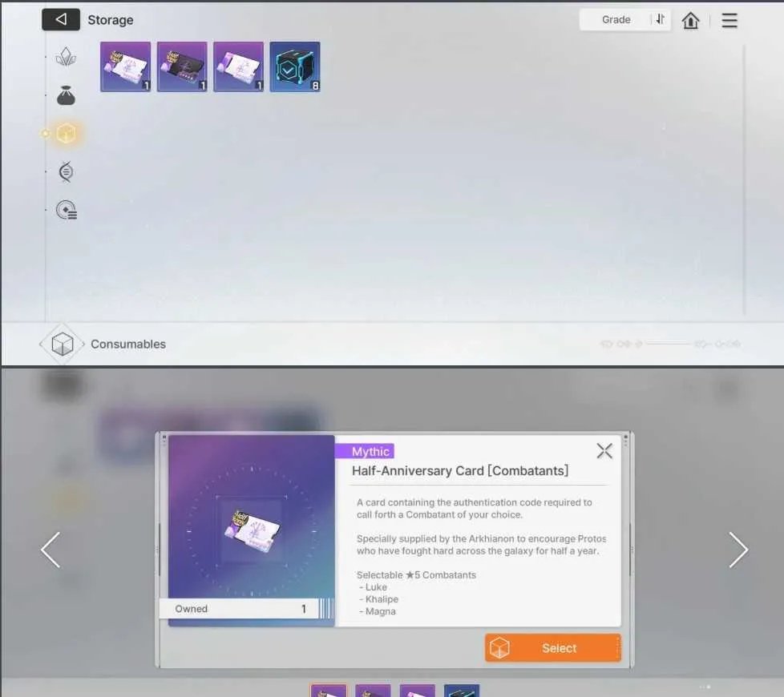Screen dimensions: 784x697
Task: Show the next item with right arrow
Action: pyautogui.click(x=738, y=550)
